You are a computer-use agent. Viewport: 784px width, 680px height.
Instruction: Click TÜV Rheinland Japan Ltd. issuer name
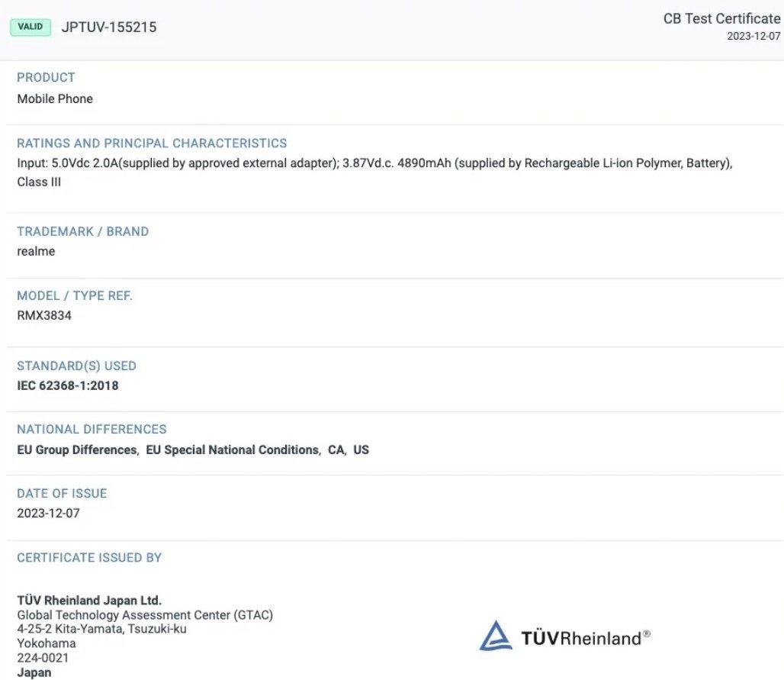pos(89,600)
